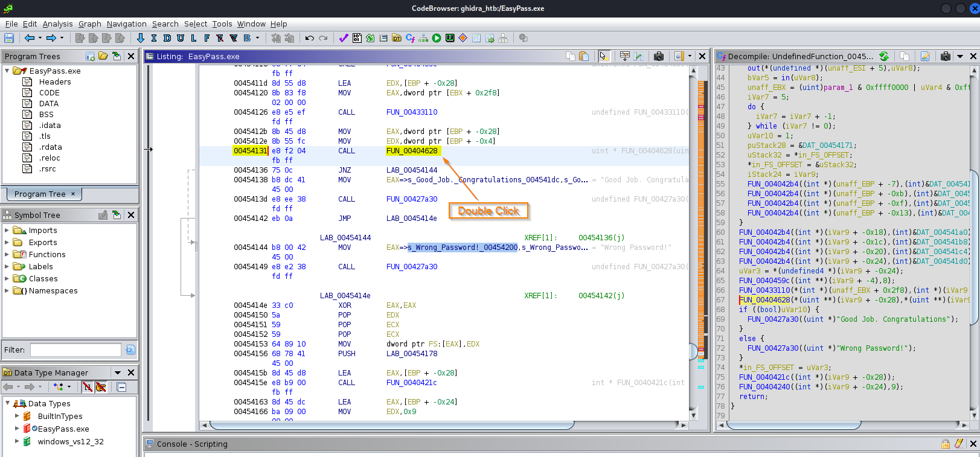Collapse the Data Types root node
The width and height of the screenshot is (980, 457).
coord(7,403)
